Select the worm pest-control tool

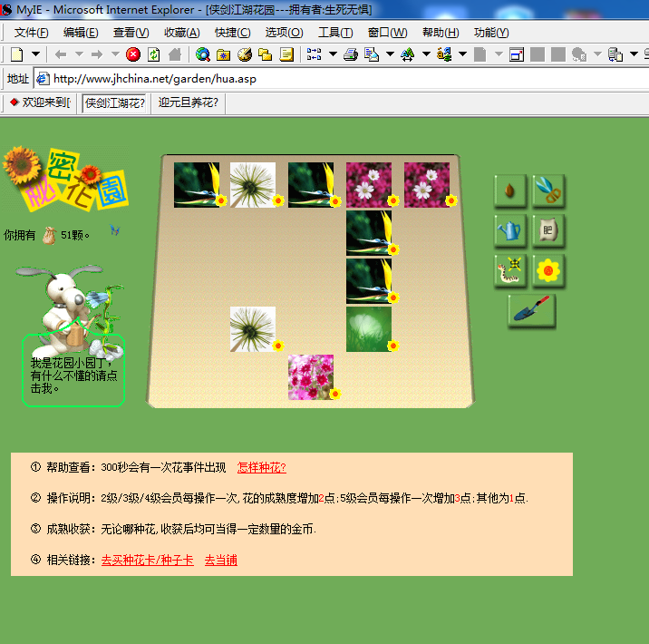click(510, 270)
